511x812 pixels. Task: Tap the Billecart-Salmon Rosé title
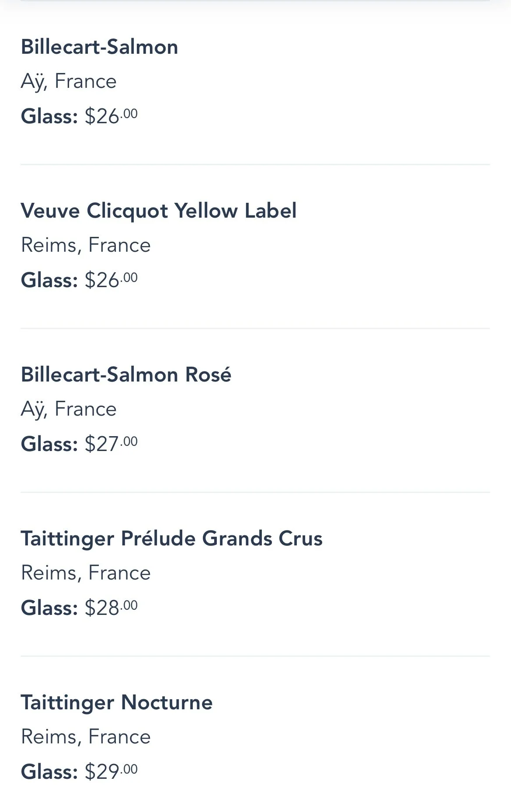126,375
